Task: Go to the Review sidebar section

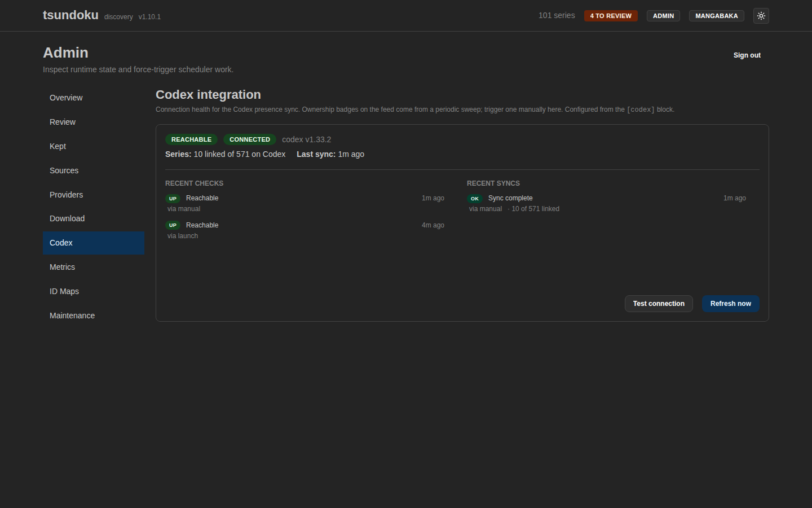Action: (x=94, y=122)
